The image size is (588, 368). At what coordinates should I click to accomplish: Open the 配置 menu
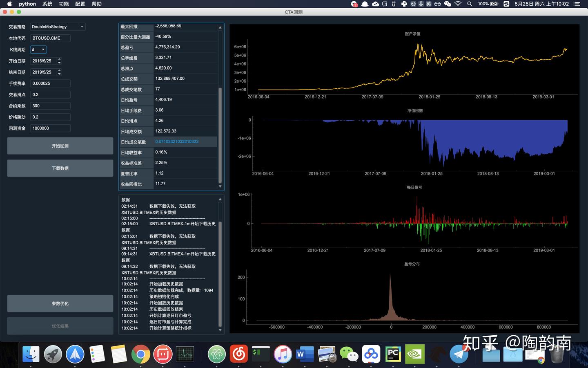pyautogui.click(x=80, y=4)
